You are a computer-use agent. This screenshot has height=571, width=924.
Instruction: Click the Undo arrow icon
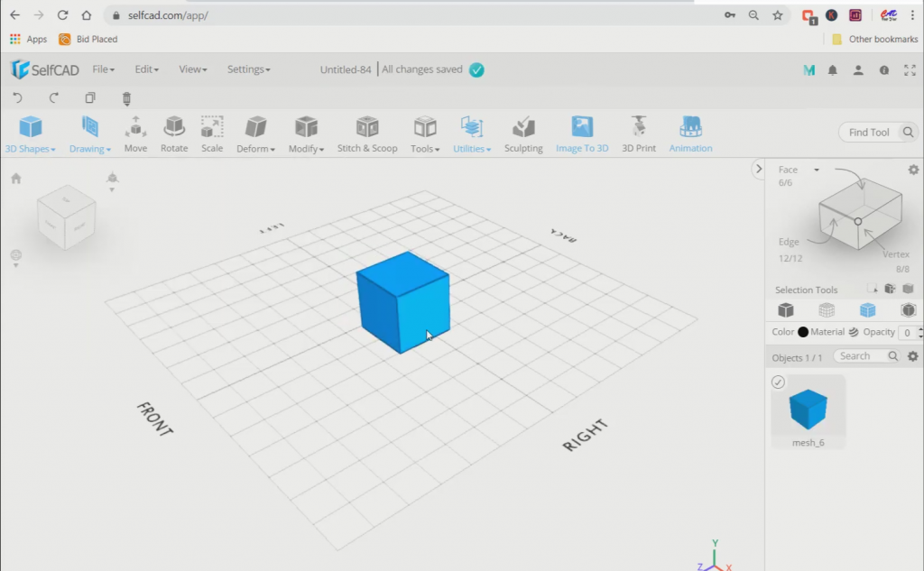click(16, 97)
